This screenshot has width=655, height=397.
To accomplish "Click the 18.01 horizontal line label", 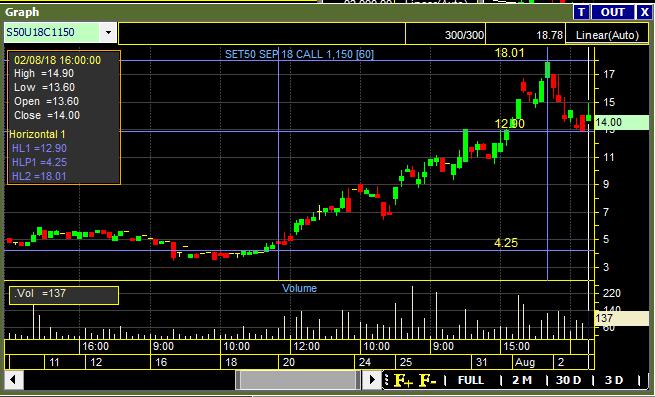I will (x=509, y=53).
